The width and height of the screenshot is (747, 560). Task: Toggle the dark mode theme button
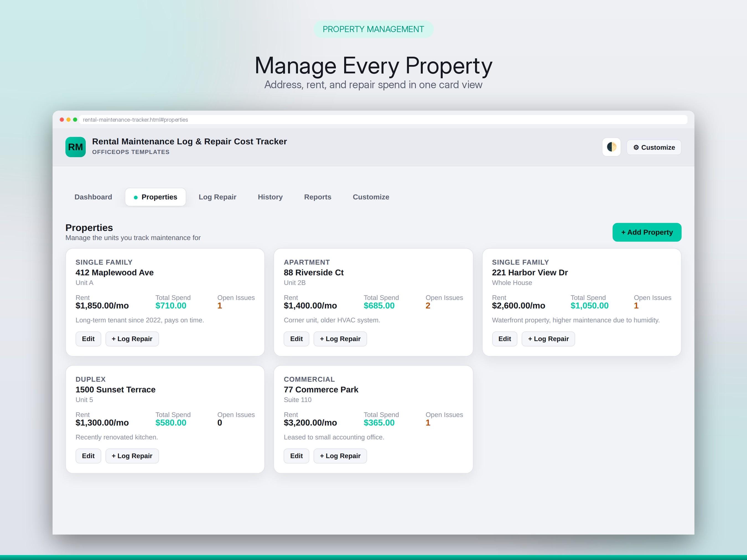[x=611, y=147]
